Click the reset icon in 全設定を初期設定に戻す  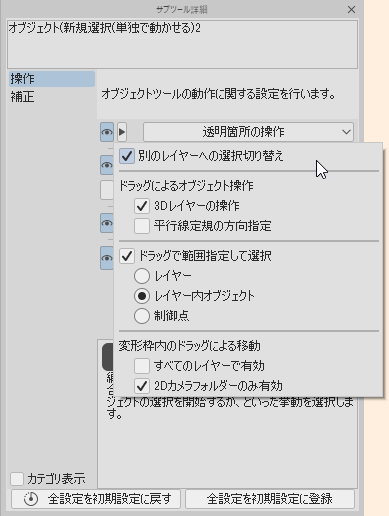pos(31,499)
